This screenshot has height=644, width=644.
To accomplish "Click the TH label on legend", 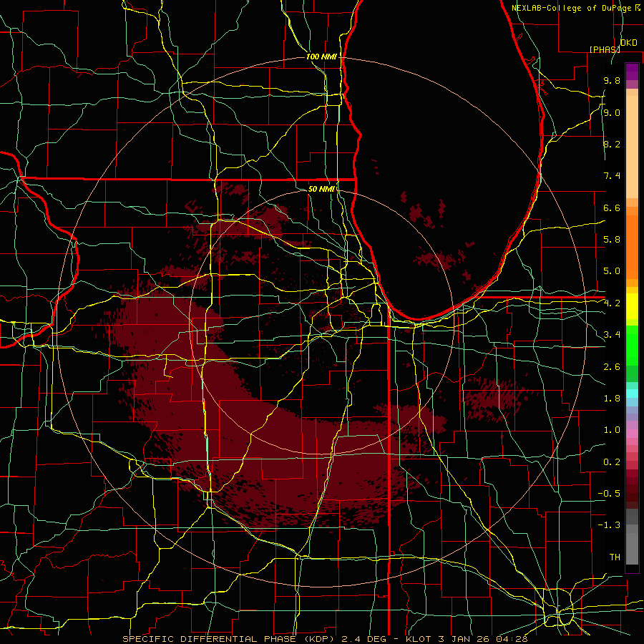I will pos(615,557).
